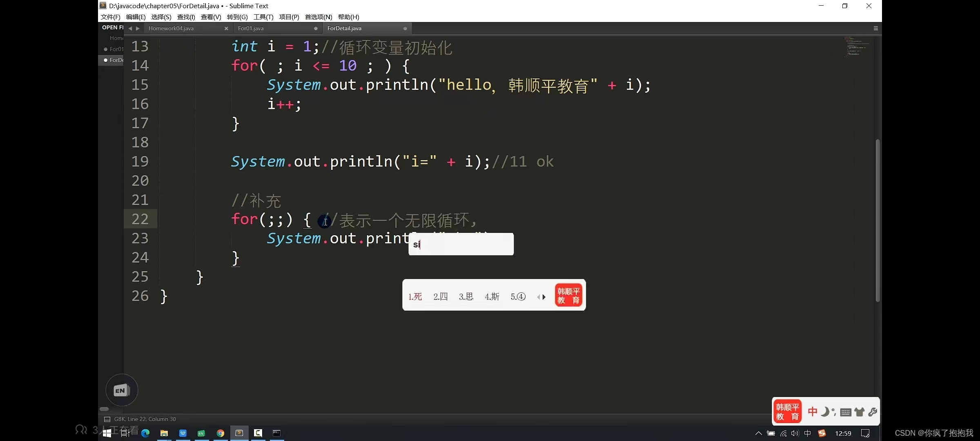Open the Windows Start menu
Image resolution: width=980 pixels, height=441 pixels.
107,433
